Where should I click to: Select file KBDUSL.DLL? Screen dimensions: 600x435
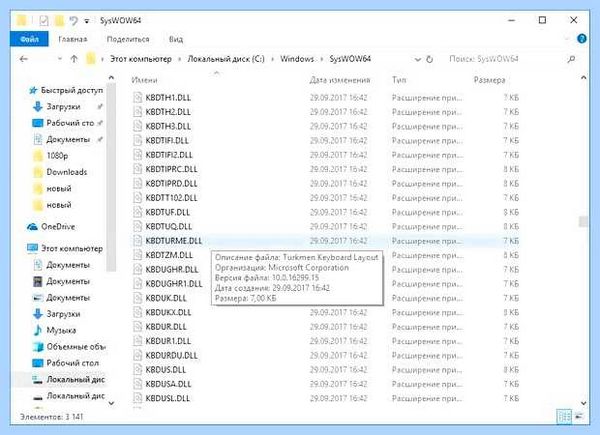[168, 398]
